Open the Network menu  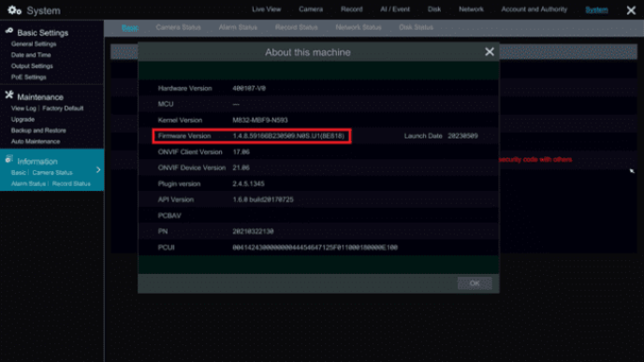471,9
